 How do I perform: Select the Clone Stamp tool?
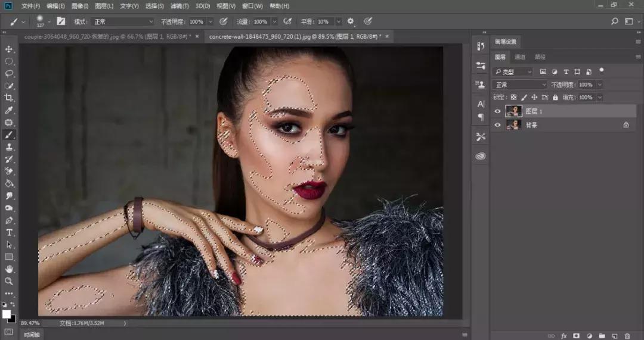(x=9, y=146)
